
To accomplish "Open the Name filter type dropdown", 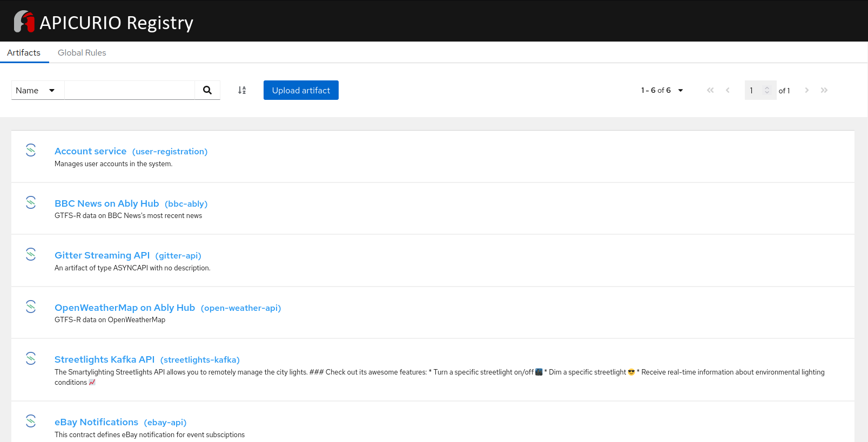I will (x=36, y=90).
